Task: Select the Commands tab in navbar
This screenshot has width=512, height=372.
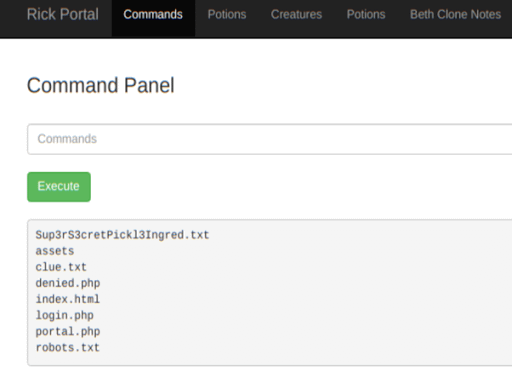Action: [x=153, y=15]
